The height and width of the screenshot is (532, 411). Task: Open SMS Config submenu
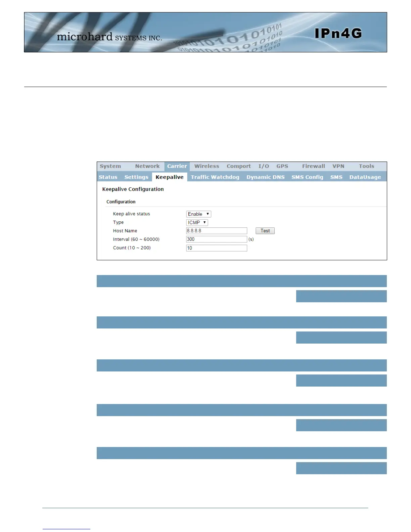307,177
